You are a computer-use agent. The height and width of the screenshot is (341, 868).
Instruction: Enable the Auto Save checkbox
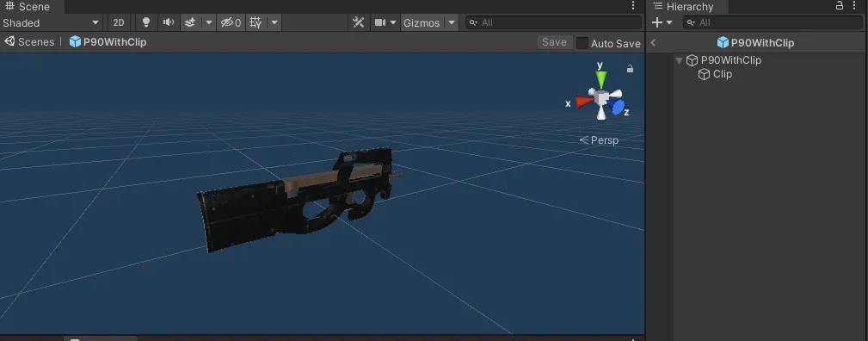pos(582,43)
